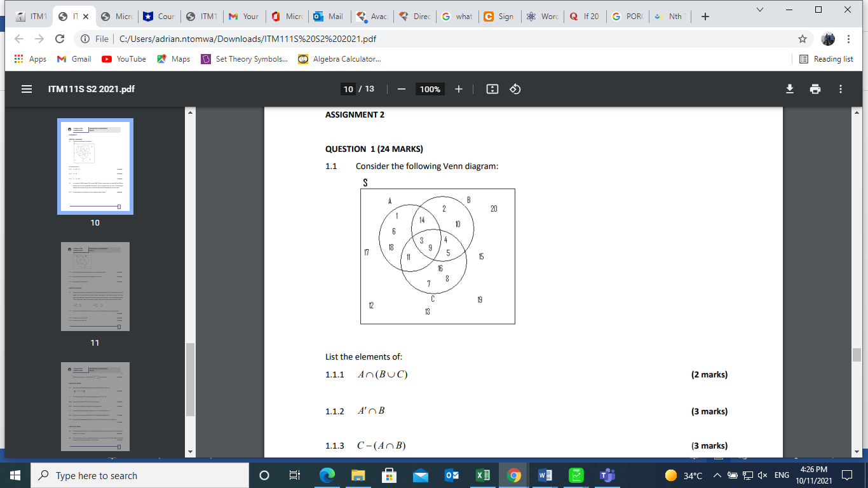The height and width of the screenshot is (488, 868).
Task: Click the address bar URL field
Action: [445, 39]
